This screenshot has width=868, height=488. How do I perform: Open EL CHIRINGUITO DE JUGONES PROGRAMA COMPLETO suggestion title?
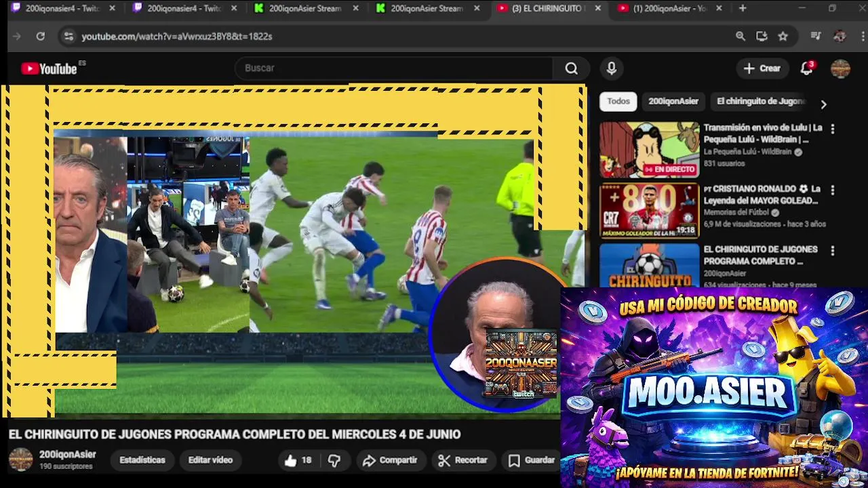[x=761, y=255]
